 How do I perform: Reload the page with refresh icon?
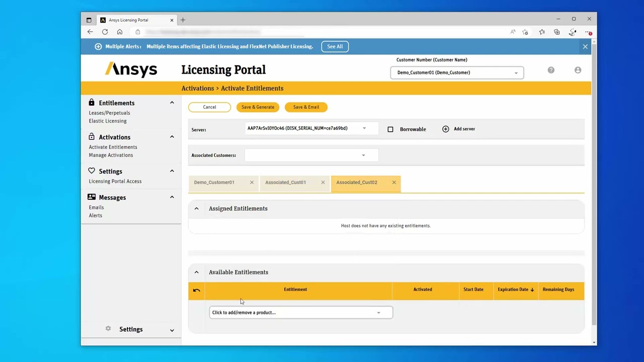point(105,32)
